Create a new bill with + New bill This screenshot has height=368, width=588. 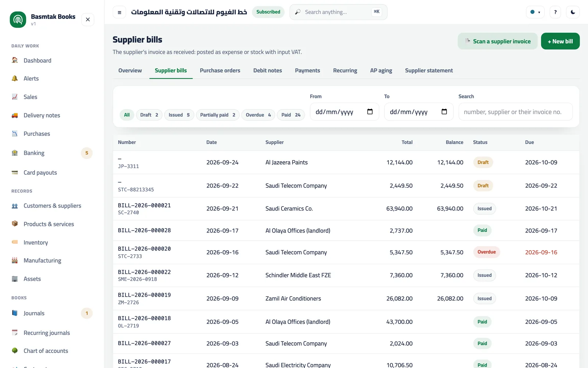pyautogui.click(x=560, y=41)
